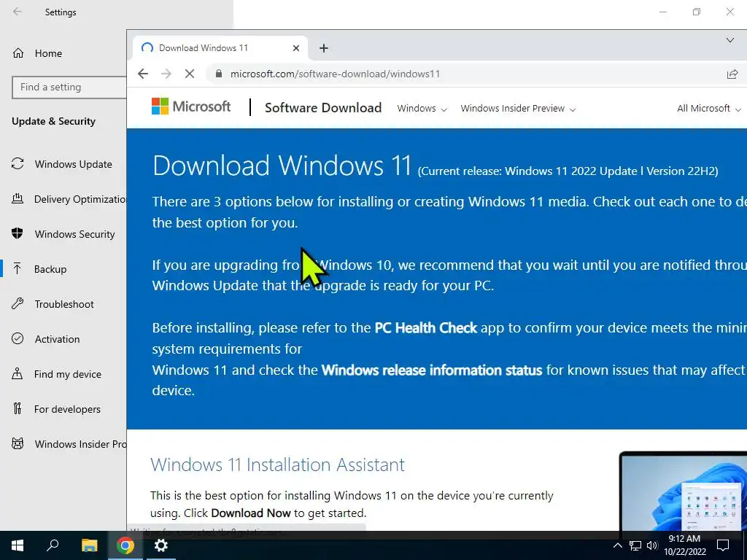Open taskbar search
This screenshot has width=747, height=560.
click(x=53, y=545)
